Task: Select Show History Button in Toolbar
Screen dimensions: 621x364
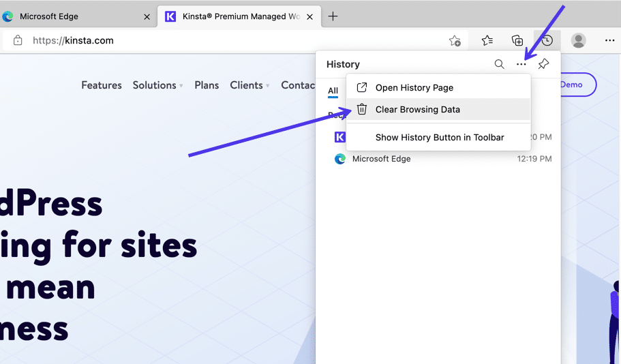Action: tap(438, 138)
